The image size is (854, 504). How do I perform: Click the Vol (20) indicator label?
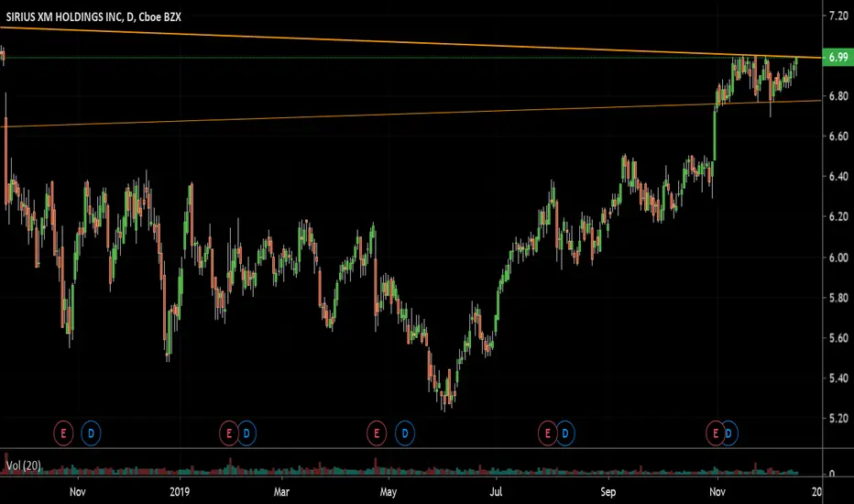pos(24,466)
